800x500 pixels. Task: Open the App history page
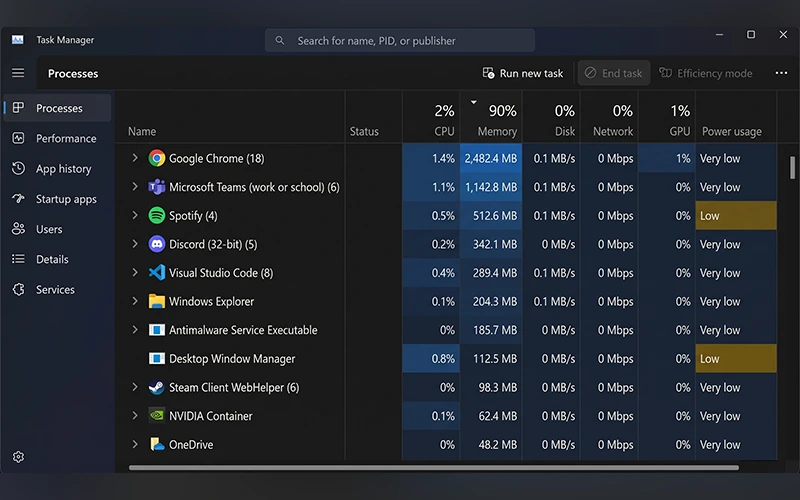[x=57, y=168]
